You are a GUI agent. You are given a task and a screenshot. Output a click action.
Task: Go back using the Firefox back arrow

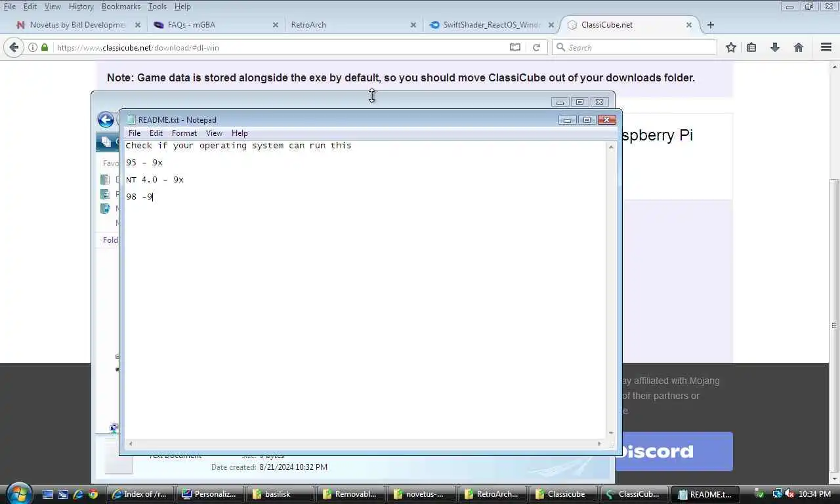tap(14, 47)
